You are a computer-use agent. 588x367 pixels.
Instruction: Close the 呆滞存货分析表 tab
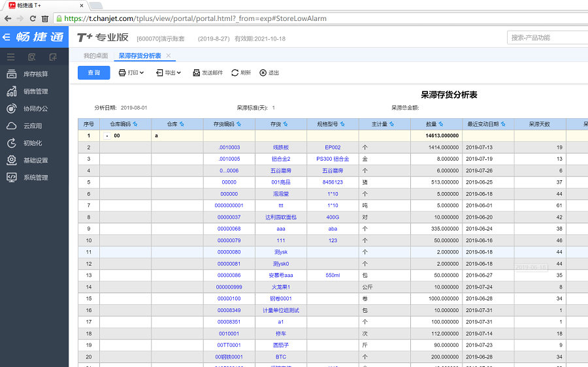click(169, 56)
